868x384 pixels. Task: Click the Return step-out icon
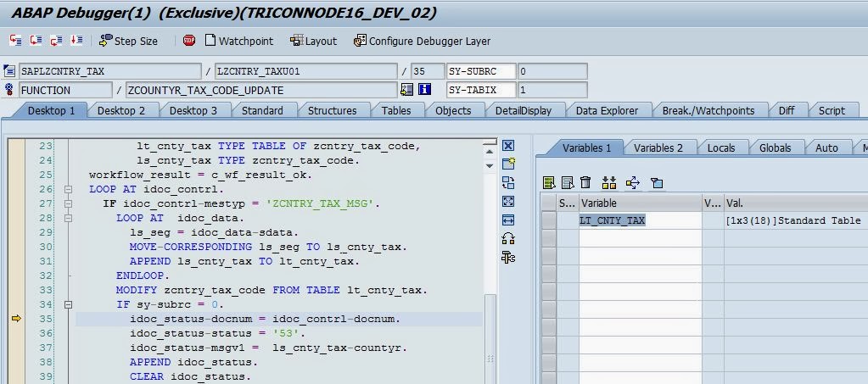coord(57,41)
